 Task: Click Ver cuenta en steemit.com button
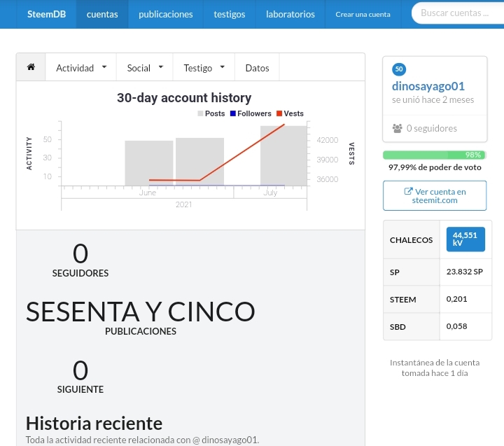pyautogui.click(x=435, y=195)
